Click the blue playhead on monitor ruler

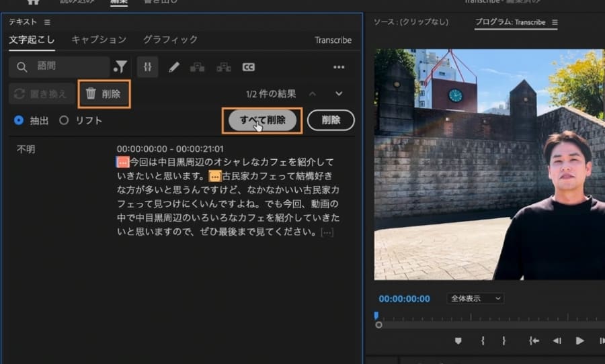[376, 316]
